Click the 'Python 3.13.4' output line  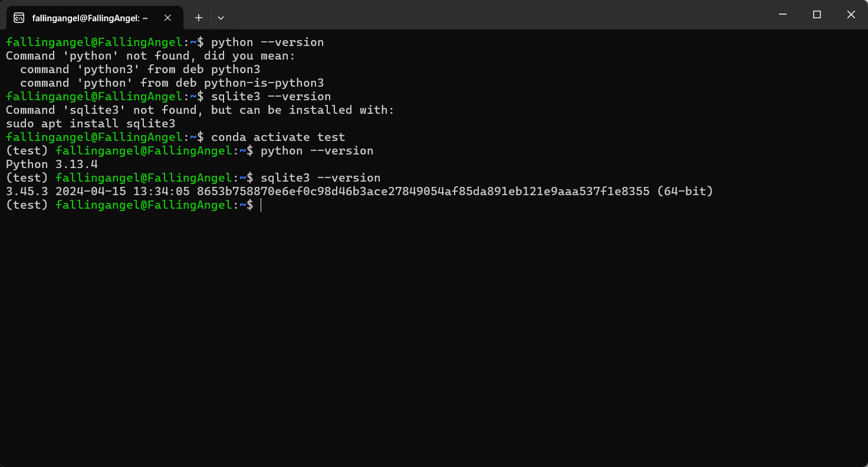point(52,164)
